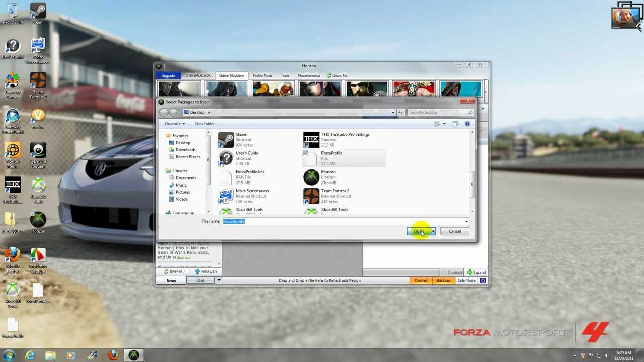Select the FastStone Capture desktop icon

(38, 260)
